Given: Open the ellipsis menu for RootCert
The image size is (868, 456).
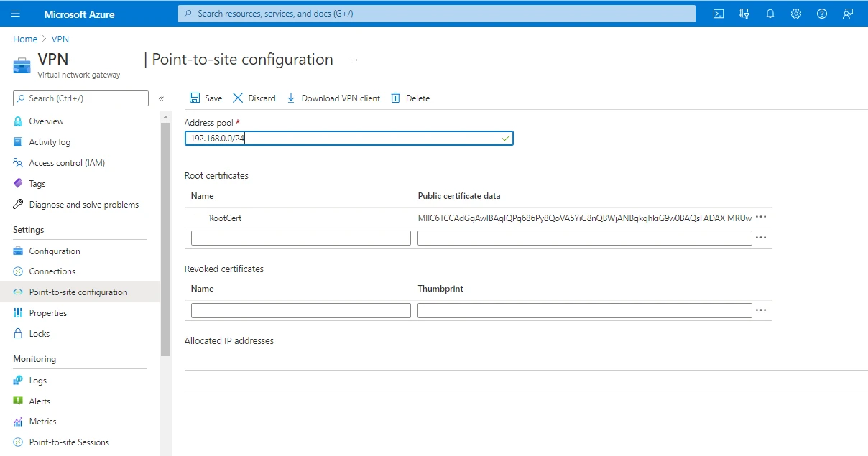Looking at the screenshot, I should pyautogui.click(x=761, y=217).
